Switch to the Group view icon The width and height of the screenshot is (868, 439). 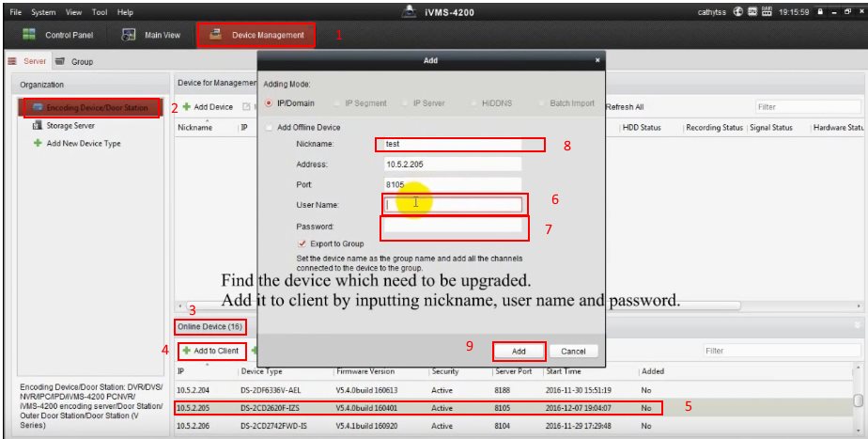[60, 62]
